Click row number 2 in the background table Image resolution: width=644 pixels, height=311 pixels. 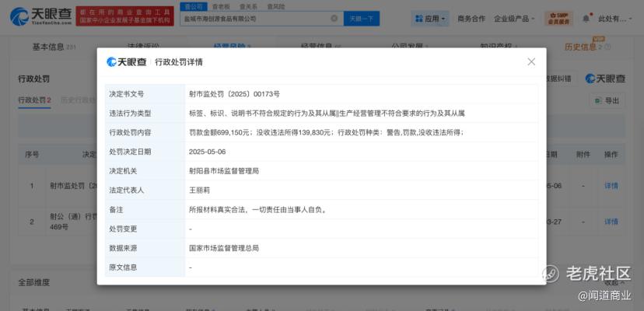pos(32,222)
